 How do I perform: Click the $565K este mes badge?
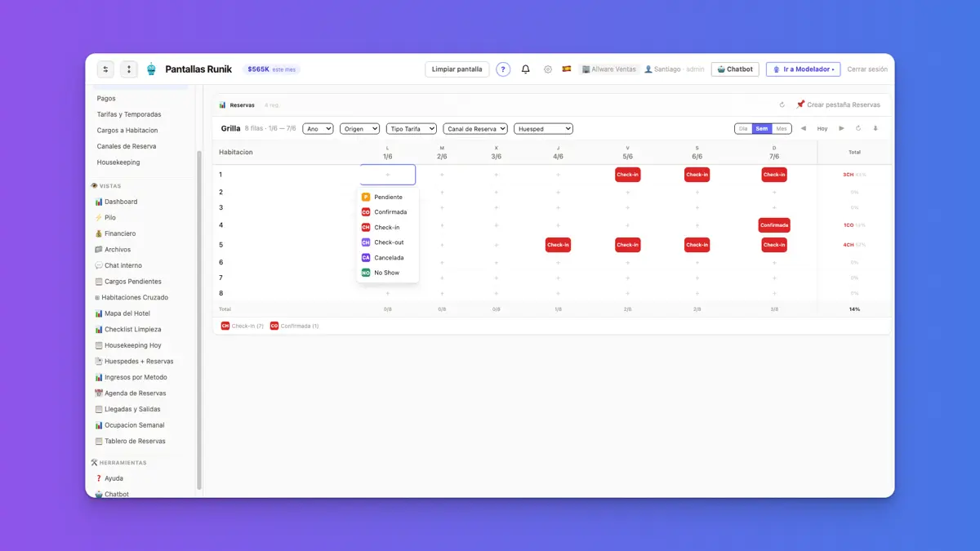click(x=271, y=69)
